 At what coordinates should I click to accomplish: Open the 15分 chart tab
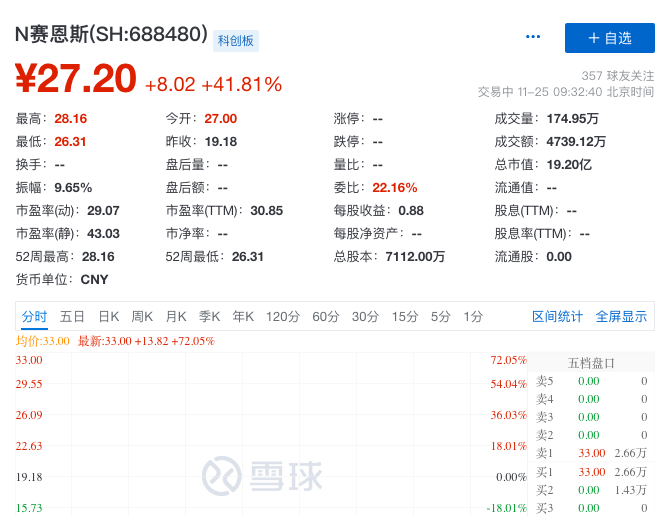click(x=405, y=316)
